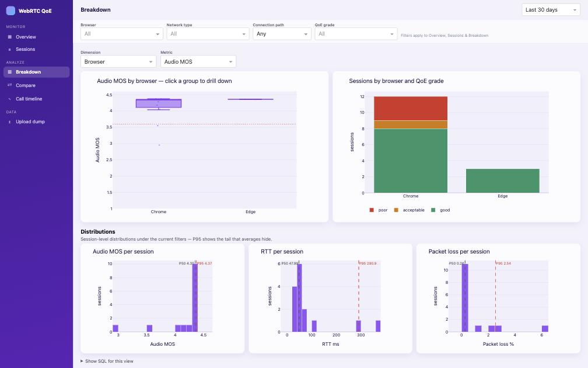Toggle the acceptable legend entry
The width and height of the screenshot is (588, 368).
tap(409, 210)
